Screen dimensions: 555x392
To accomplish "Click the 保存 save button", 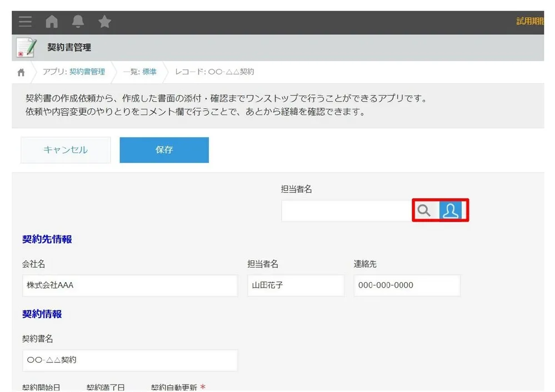I will (164, 150).
